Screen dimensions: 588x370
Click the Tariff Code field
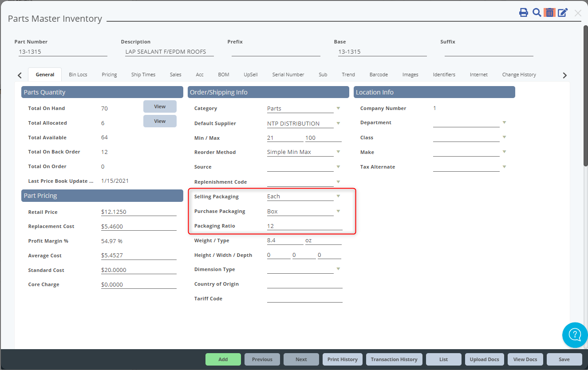click(305, 299)
